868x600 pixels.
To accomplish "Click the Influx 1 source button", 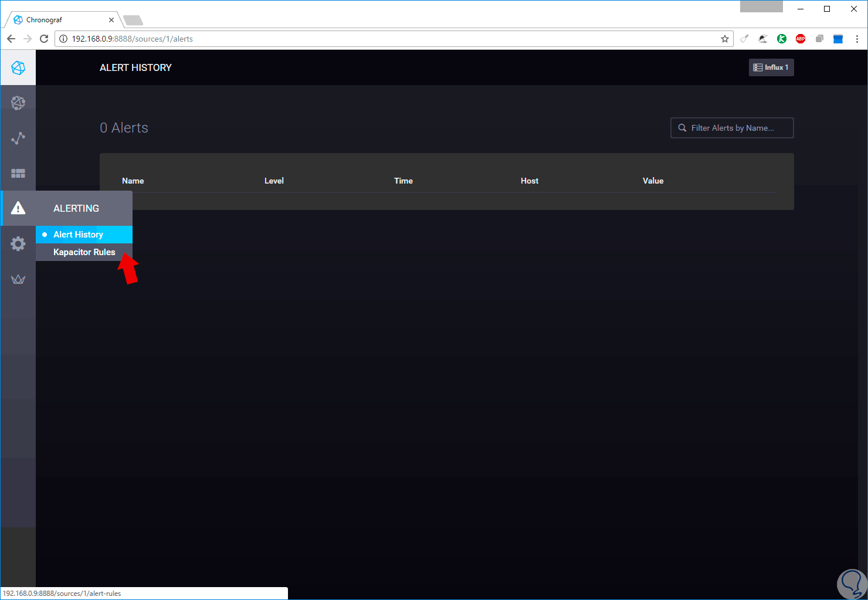I will pos(771,67).
